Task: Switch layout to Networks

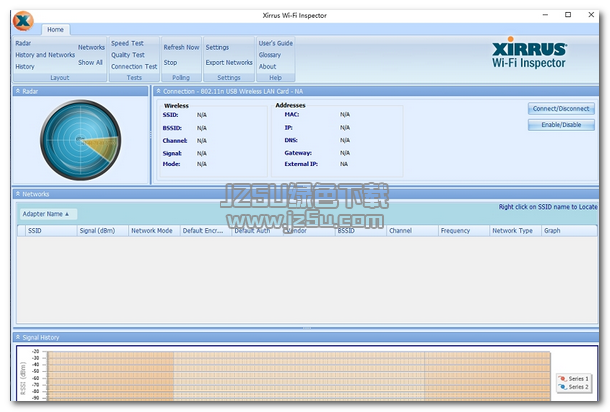Action: pos(91,47)
